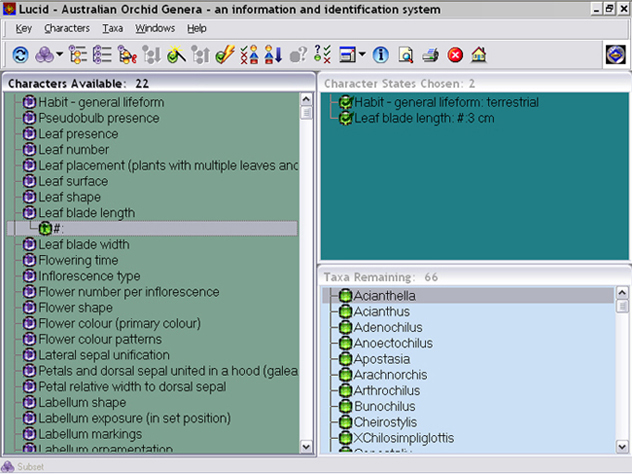The height and width of the screenshot is (474, 632).
Task: Select the taxon Anoectochilus
Action: (x=393, y=343)
